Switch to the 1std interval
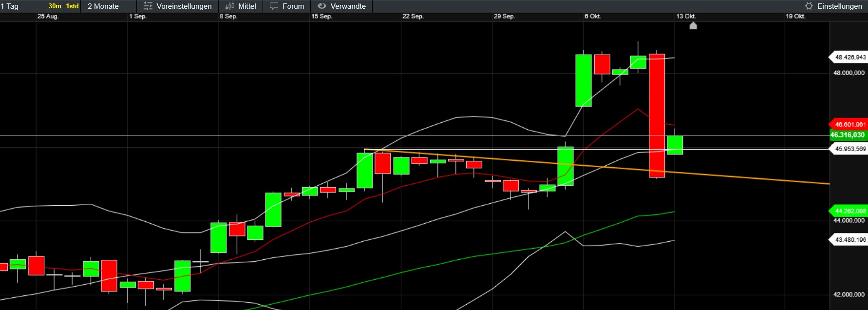This screenshot has height=310, width=868. tap(72, 6)
